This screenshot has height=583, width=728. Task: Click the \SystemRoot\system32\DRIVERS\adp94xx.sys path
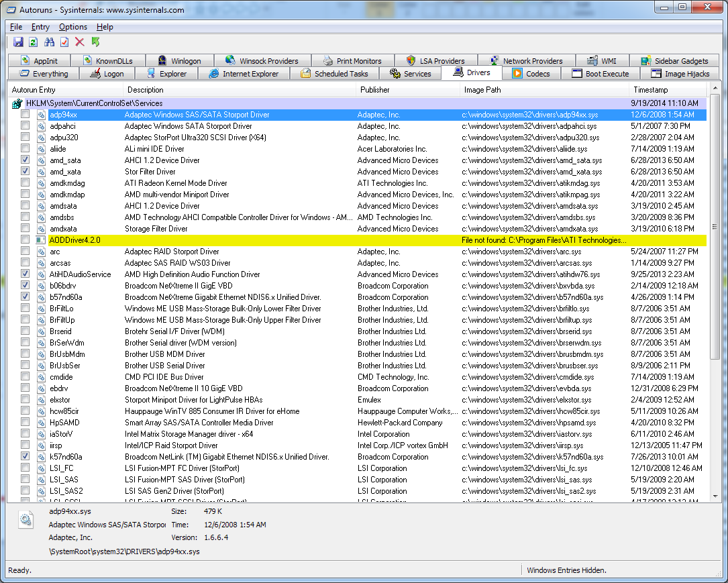click(124, 551)
